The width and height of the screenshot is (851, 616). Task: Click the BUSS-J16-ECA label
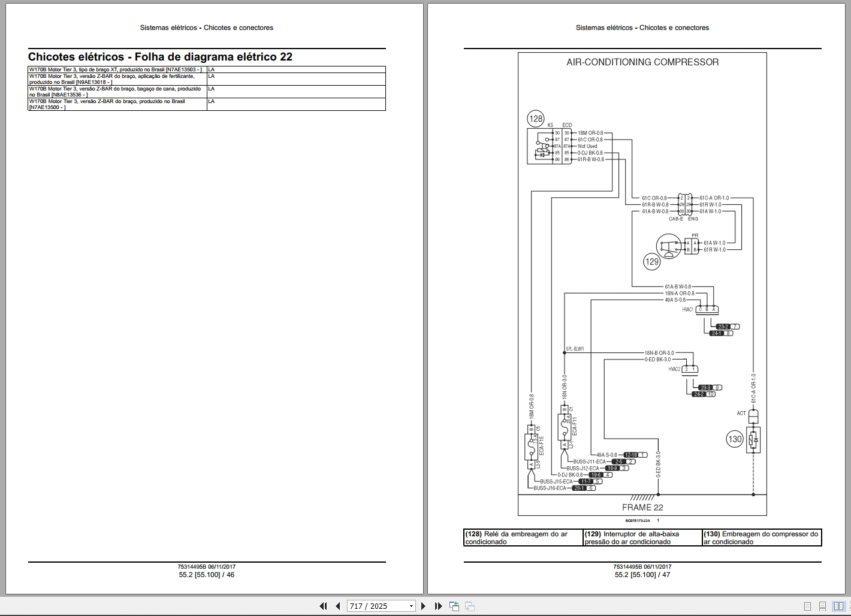coord(550,488)
